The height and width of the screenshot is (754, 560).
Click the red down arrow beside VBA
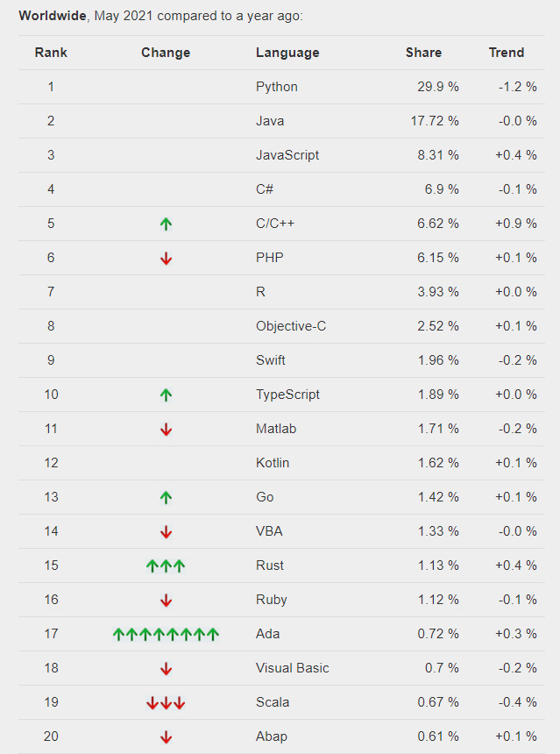pos(166,531)
